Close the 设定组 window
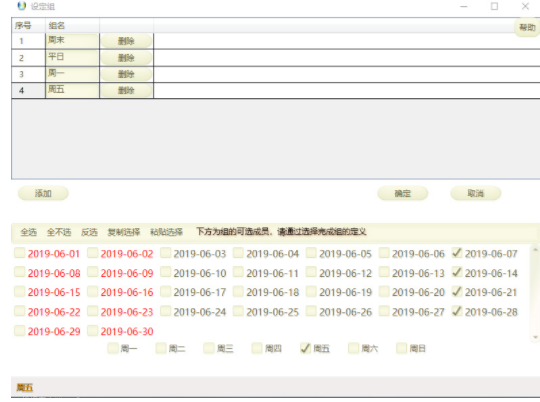This screenshot has width=540, height=402. 525,6
